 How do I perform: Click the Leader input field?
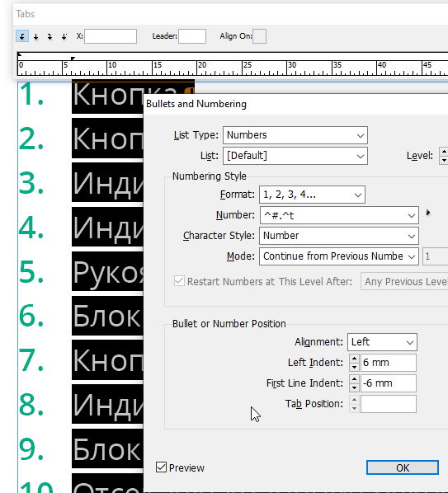pyautogui.click(x=192, y=36)
